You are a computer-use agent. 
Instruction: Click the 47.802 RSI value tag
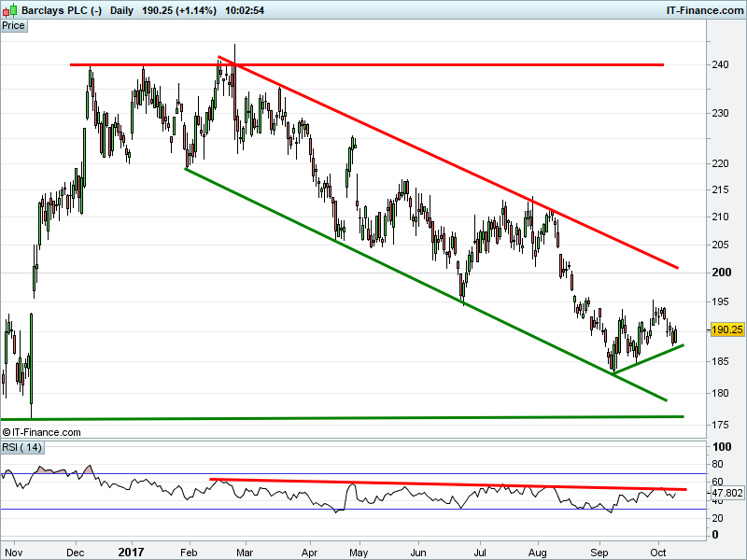727,493
